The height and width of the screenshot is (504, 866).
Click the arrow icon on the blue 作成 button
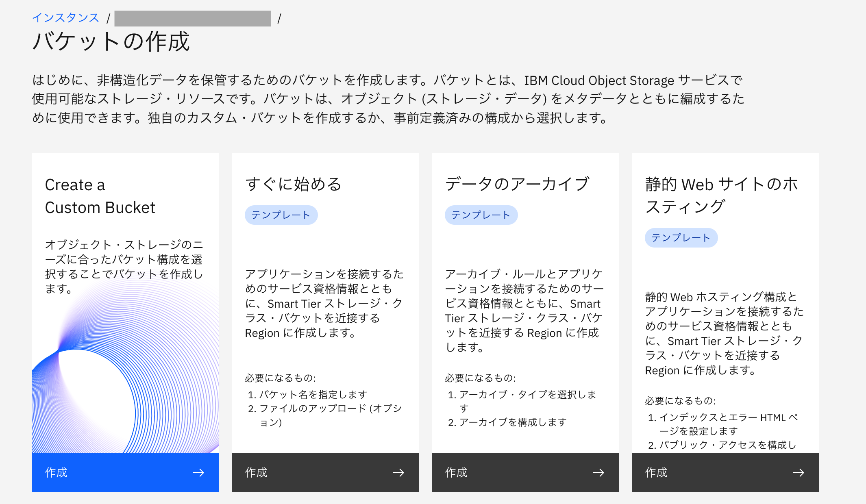coord(199,473)
